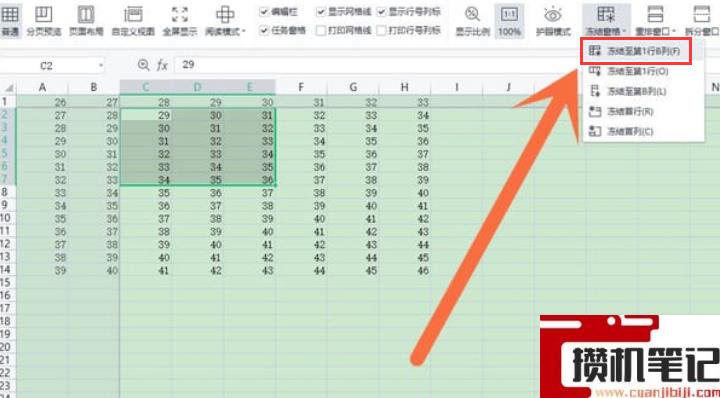Click cell G10 containing 41
The height and width of the screenshot is (398, 720).
353,219
